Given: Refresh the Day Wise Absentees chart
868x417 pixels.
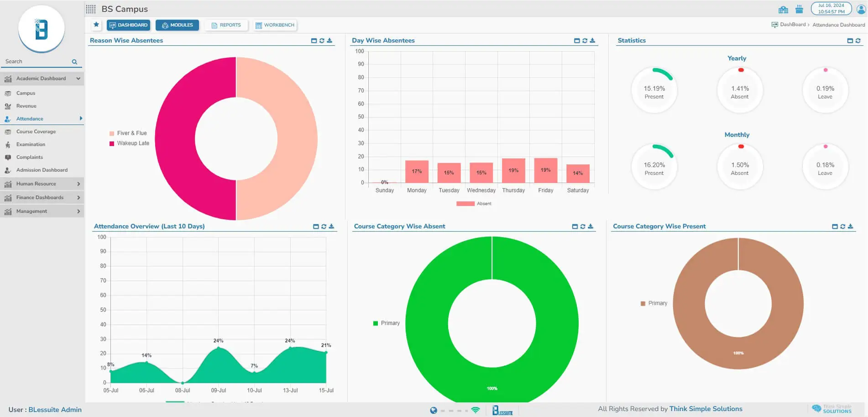Looking at the screenshot, I should (585, 41).
